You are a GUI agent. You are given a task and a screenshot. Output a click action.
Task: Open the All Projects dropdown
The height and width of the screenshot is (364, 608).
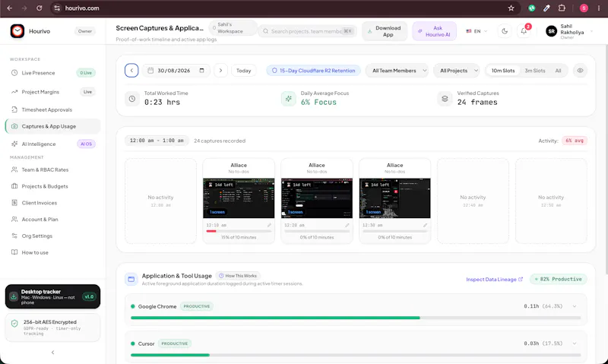457,71
